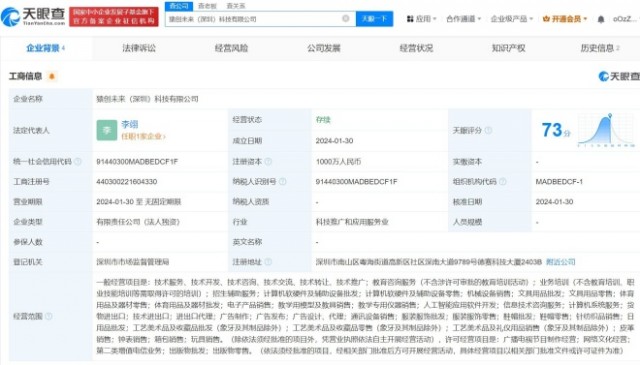Click the company name in 企业名称 row

tap(147, 99)
